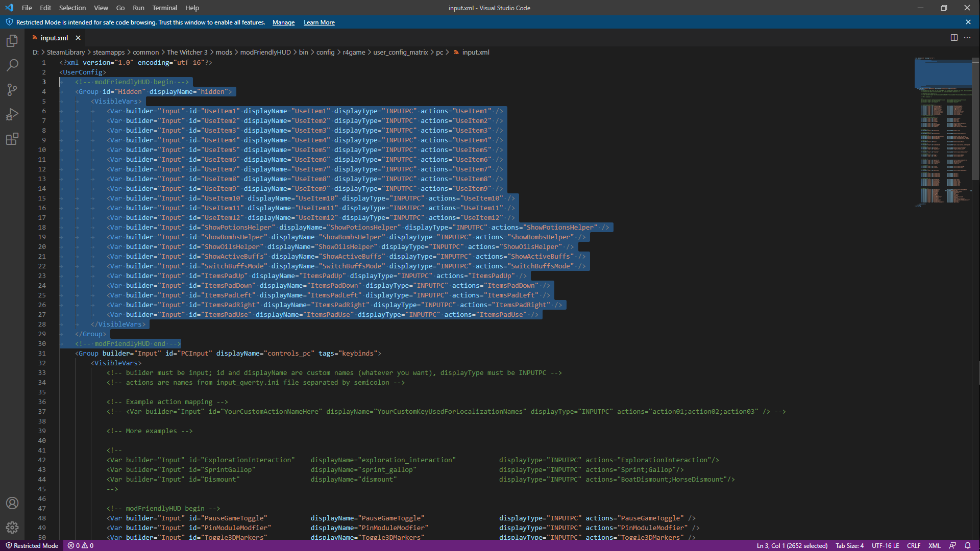Split the editor to the right
The image size is (980, 551).
coord(954,38)
